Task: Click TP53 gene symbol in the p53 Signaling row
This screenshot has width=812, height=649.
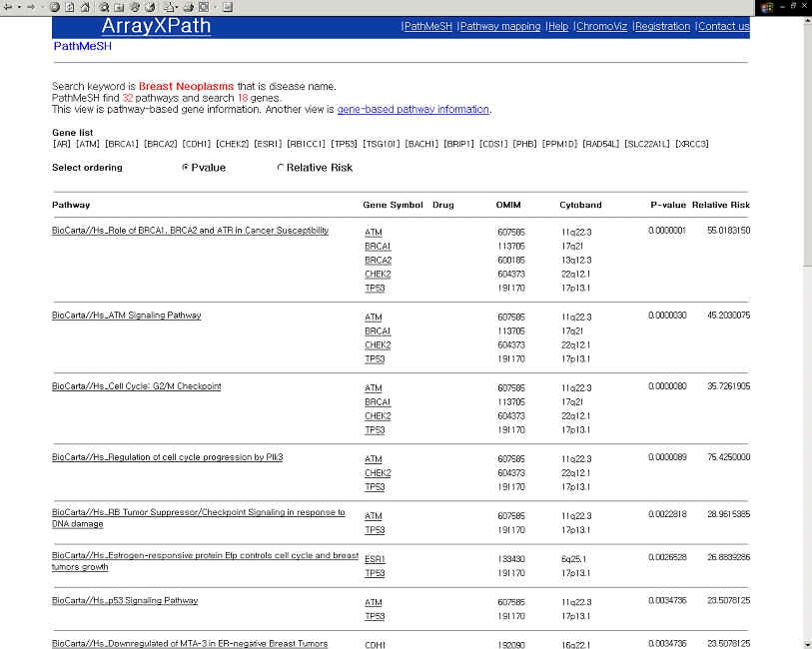Action: point(375,616)
